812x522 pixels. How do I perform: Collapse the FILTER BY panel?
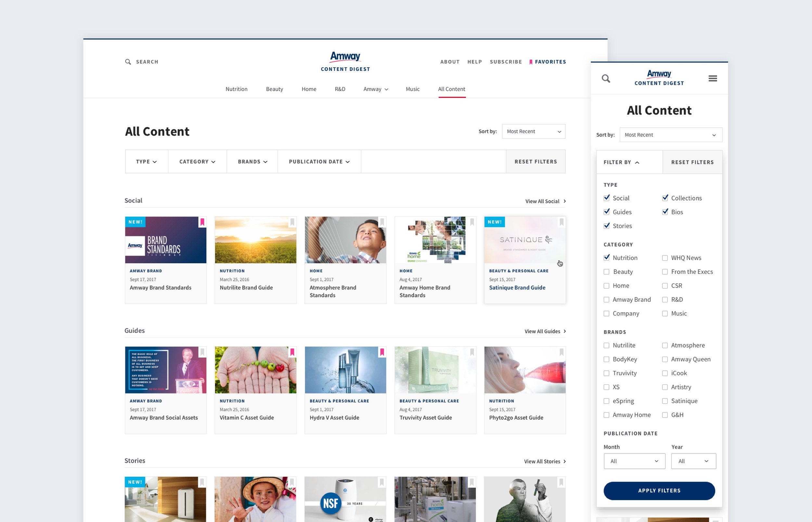(x=629, y=163)
